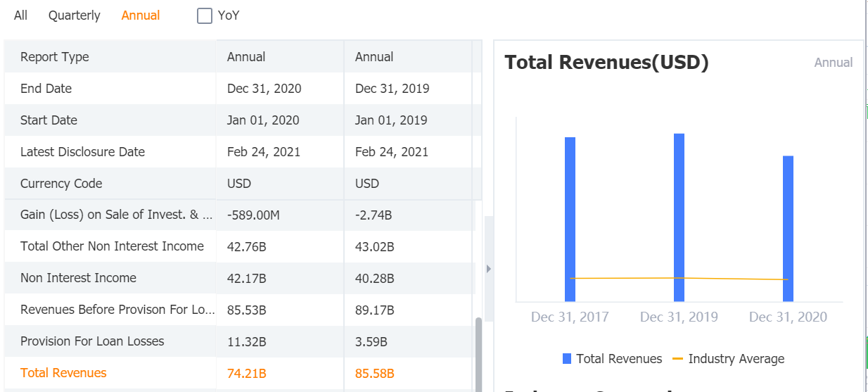Click the Dec 31, 2019 revenue bar
868x392 pixels.
[x=679, y=217]
